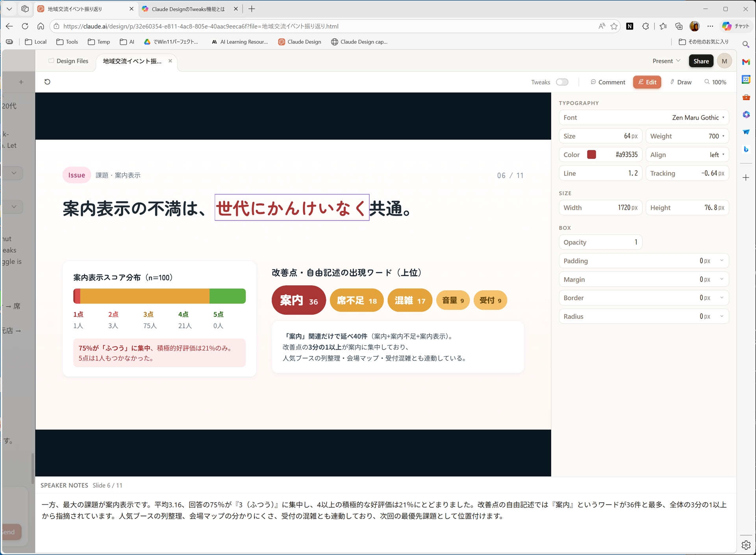Click the zoom level 100% control
Viewport: 756px width, 555px height.
coord(715,82)
